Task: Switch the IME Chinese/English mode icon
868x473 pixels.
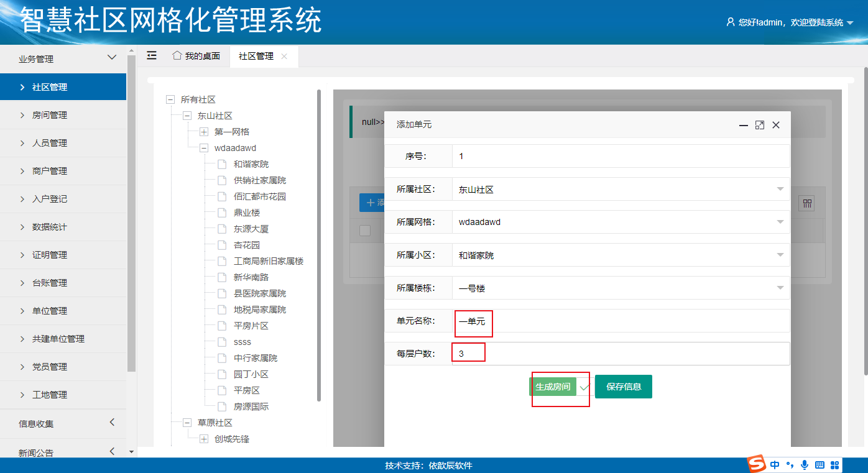Action: pyautogui.click(x=775, y=465)
